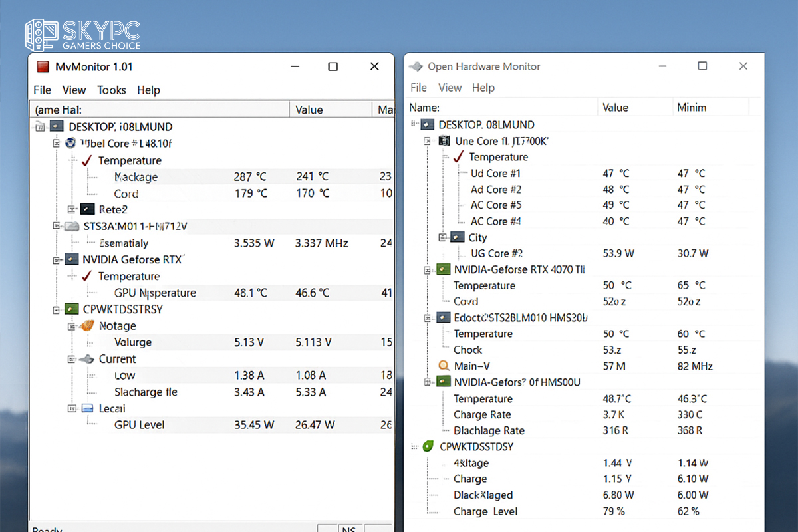Collapse the NVIDIA Geforse RTX node in MvMonitor
The image size is (798, 532).
click(57, 259)
